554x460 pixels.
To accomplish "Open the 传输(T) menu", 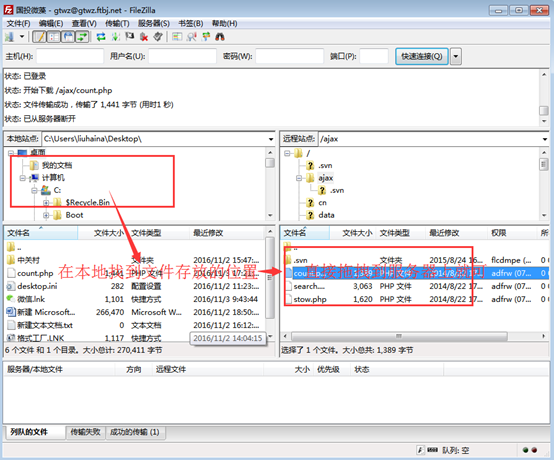I will click(117, 23).
